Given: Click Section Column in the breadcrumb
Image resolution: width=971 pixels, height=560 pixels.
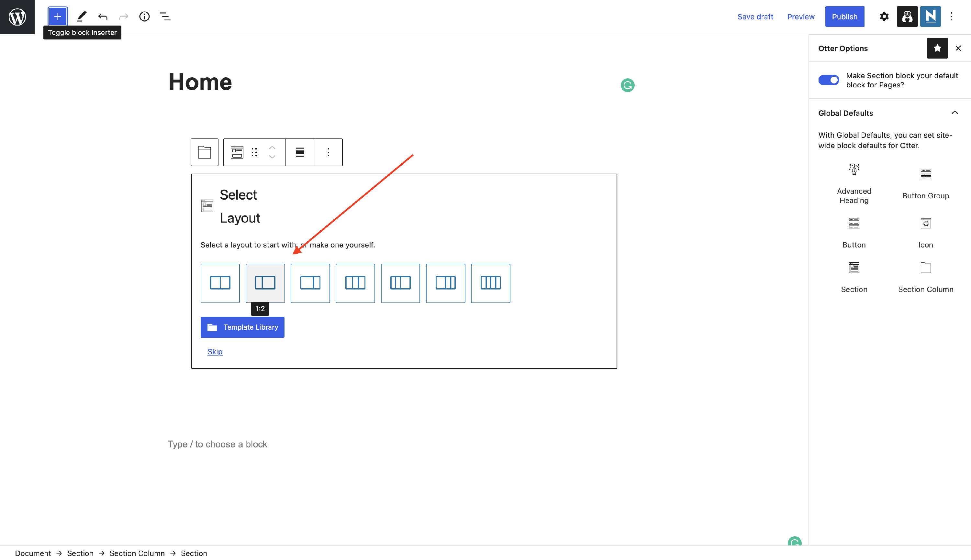Looking at the screenshot, I should [x=137, y=553].
